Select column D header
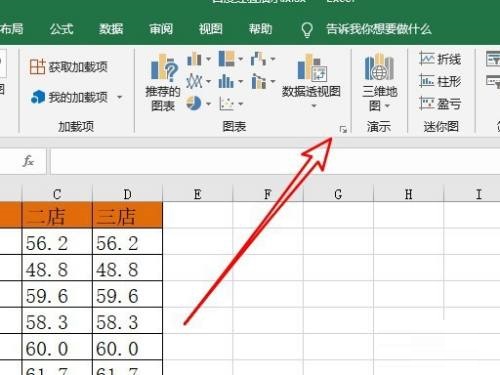 pos(127,194)
